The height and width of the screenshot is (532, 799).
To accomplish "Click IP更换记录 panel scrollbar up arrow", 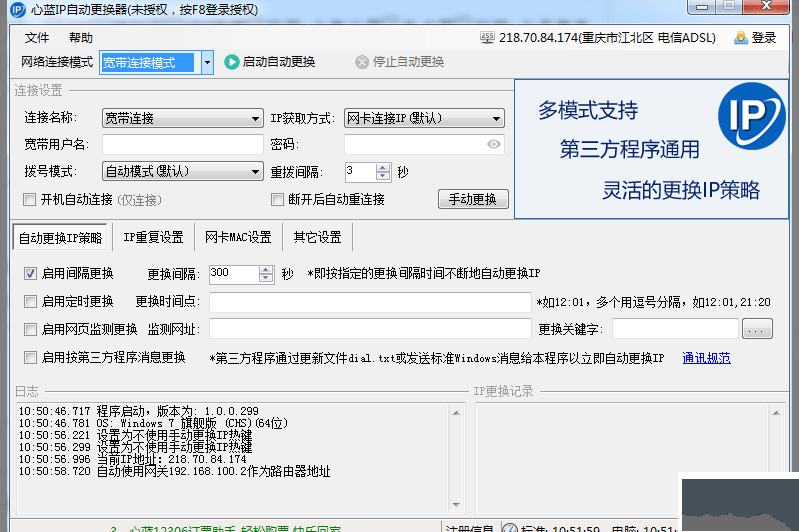I will 776,413.
